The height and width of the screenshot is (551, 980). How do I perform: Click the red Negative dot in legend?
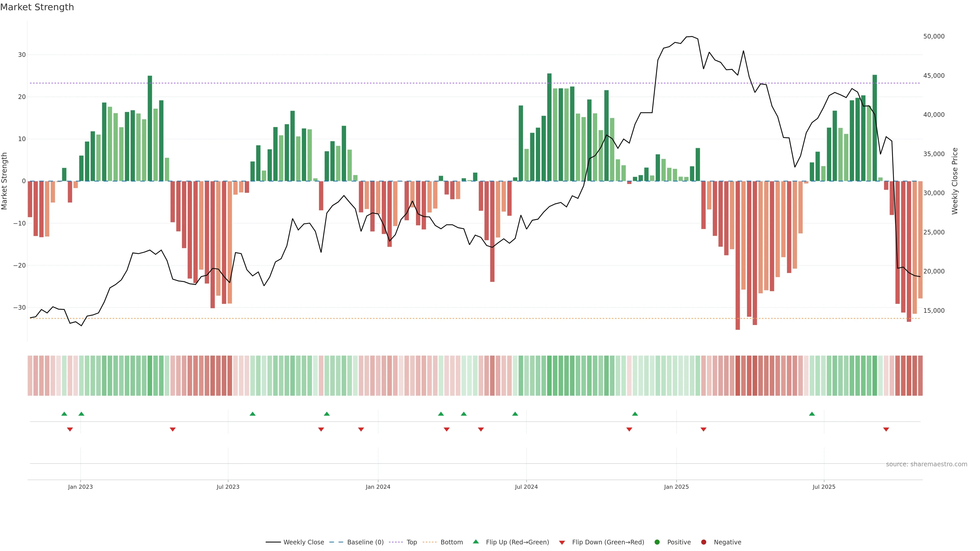[x=703, y=542]
